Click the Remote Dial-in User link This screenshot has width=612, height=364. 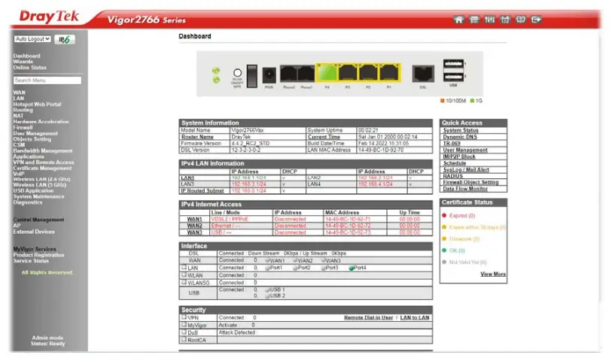point(368,318)
